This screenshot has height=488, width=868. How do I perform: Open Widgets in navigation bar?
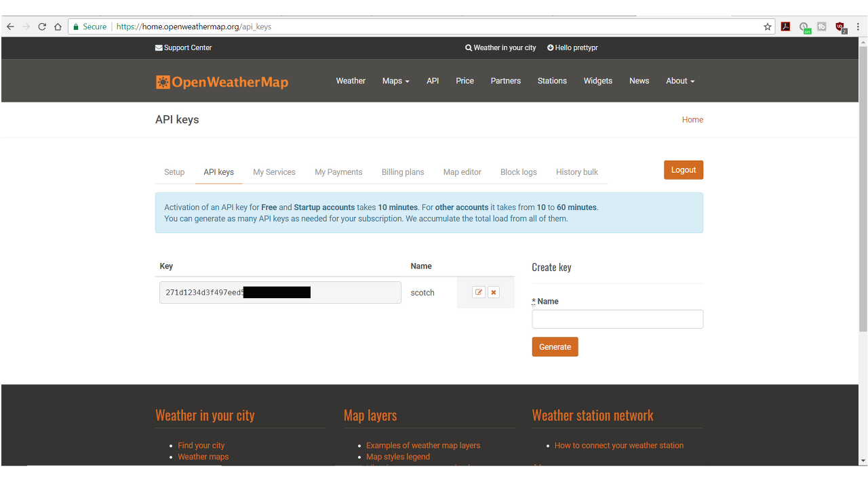pyautogui.click(x=598, y=81)
